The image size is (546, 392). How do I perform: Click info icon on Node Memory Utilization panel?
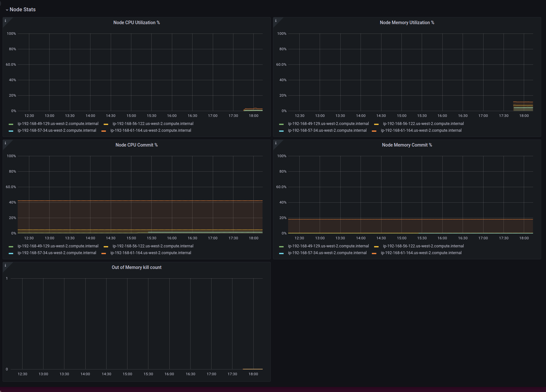(x=276, y=20)
